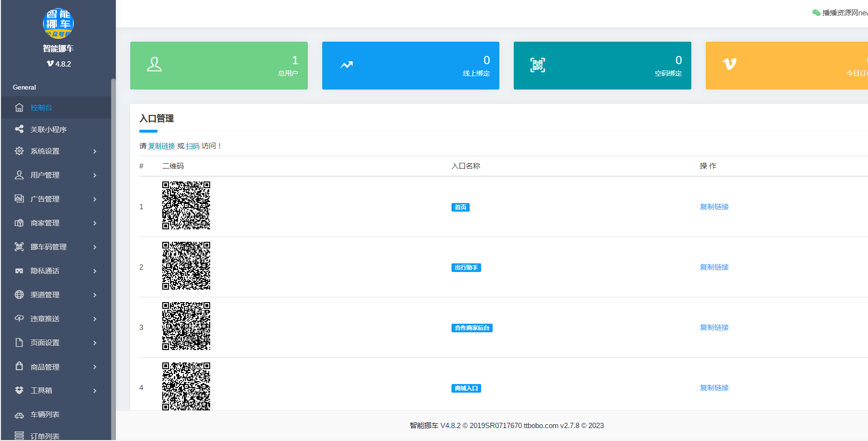Copy link for the 出行助手 entry
Screen dimensions: 868x441
(714, 267)
